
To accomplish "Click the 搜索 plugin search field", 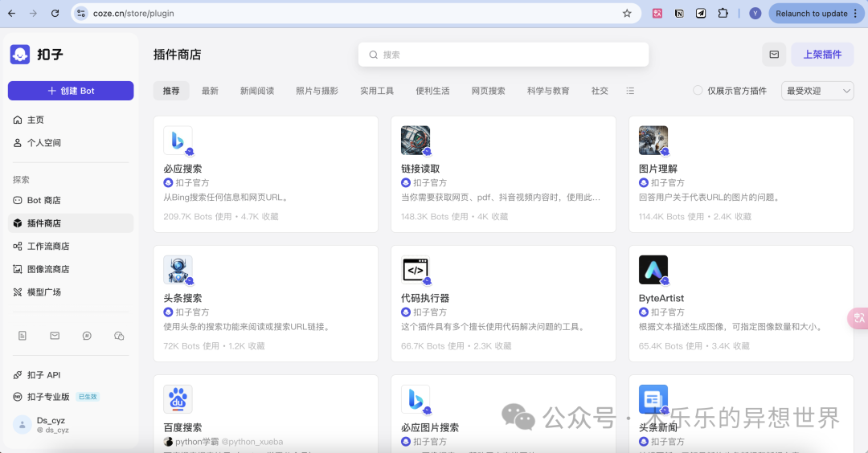I will pyautogui.click(x=503, y=55).
